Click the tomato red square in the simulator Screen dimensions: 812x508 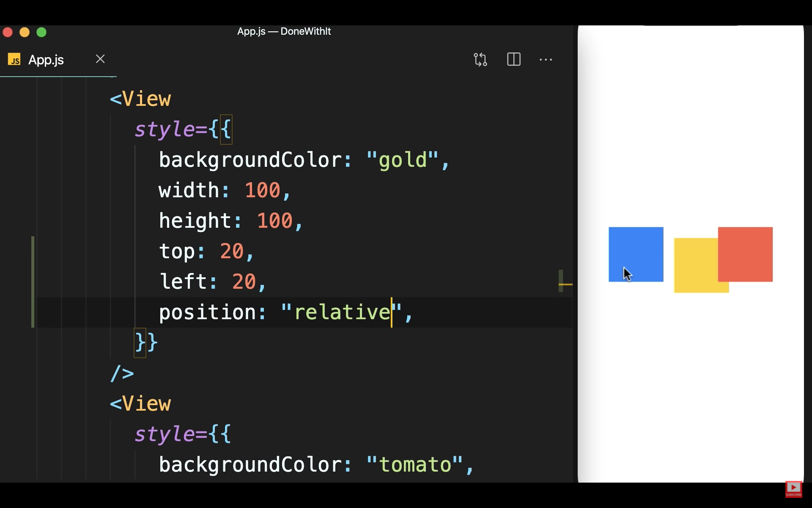click(x=745, y=254)
